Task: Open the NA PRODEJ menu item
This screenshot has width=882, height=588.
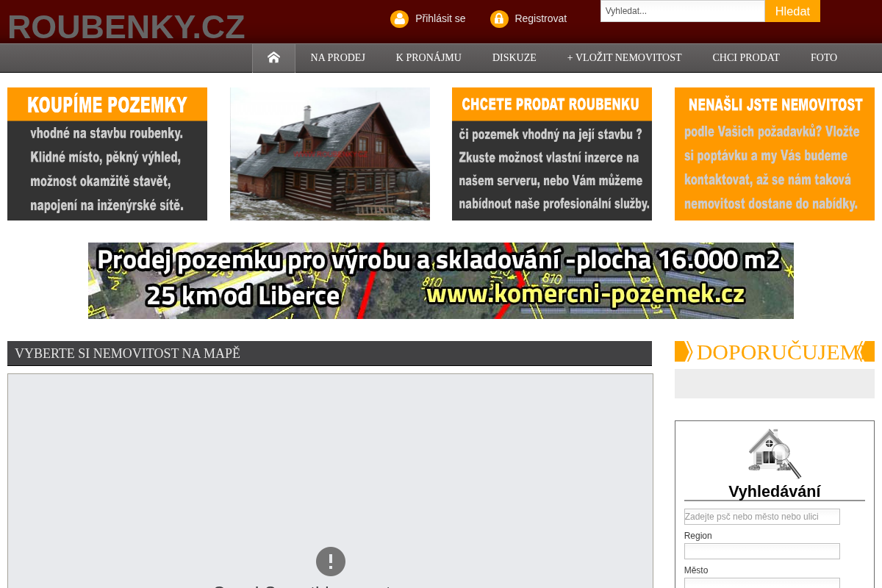Action: click(x=337, y=58)
